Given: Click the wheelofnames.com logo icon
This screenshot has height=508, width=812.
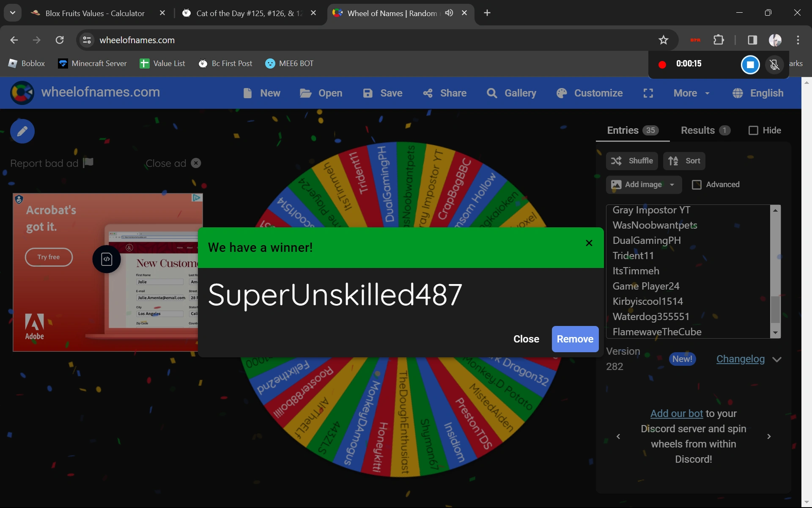Looking at the screenshot, I should click(x=22, y=93).
